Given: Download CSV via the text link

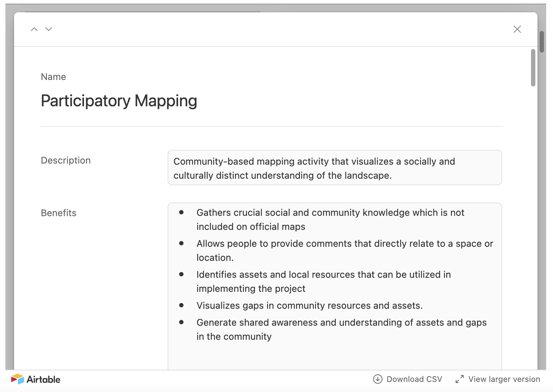Looking at the screenshot, I should (x=414, y=379).
